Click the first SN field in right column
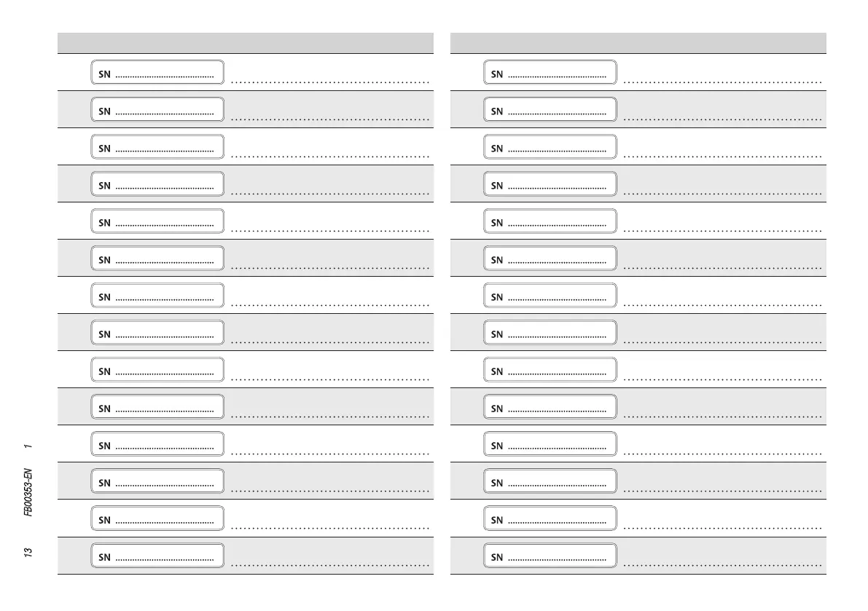 click(x=550, y=73)
